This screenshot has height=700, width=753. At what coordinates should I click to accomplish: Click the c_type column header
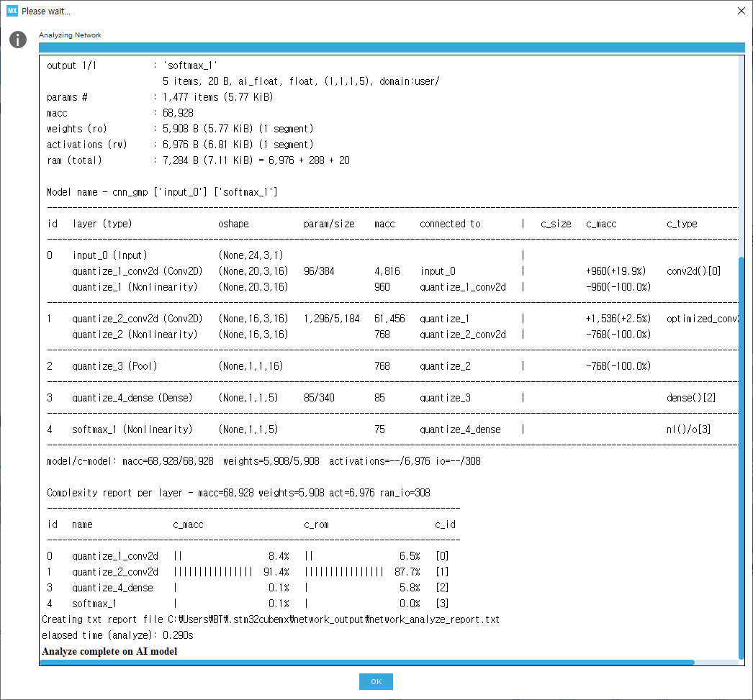682,224
